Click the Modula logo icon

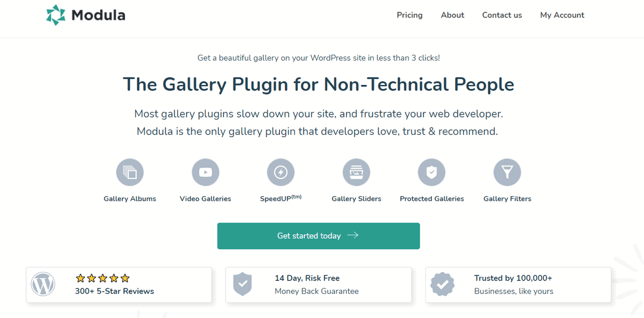(56, 15)
